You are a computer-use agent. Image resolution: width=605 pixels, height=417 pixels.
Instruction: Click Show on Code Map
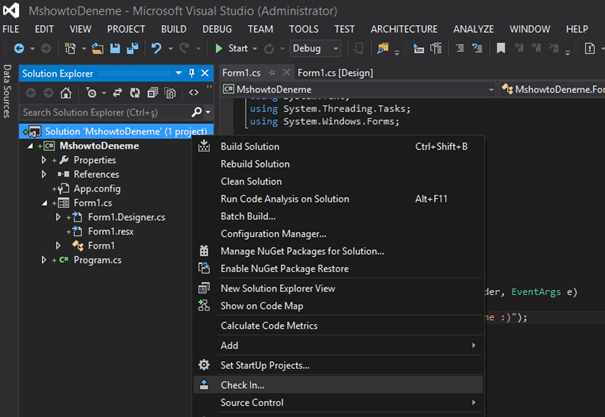[x=338, y=306]
